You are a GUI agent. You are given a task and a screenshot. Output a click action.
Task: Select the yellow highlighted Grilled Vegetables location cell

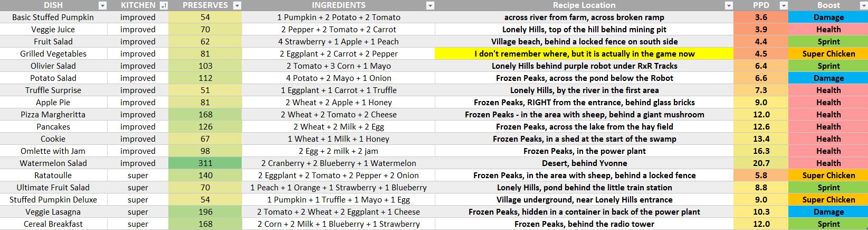pos(584,54)
